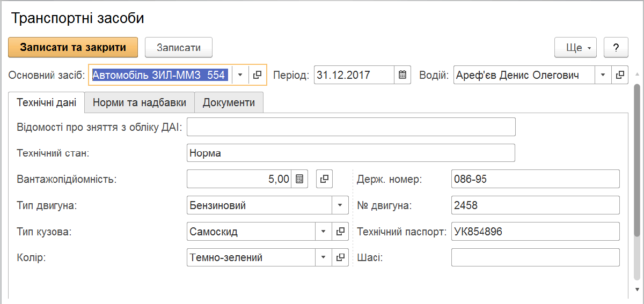644x304 pixels.
Task: Click the Вантажопідйомність value 5,00
Action: [x=239, y=179]
